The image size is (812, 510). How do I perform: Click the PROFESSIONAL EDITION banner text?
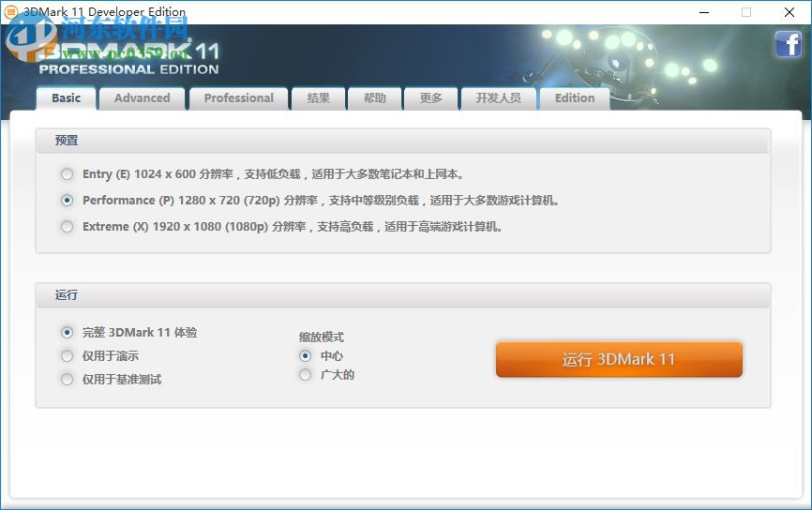point(129,69)
